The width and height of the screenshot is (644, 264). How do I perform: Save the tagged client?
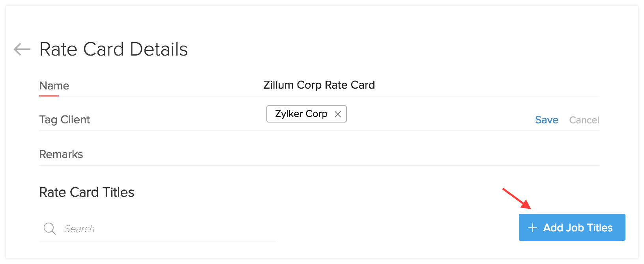[x=546, y=120]
